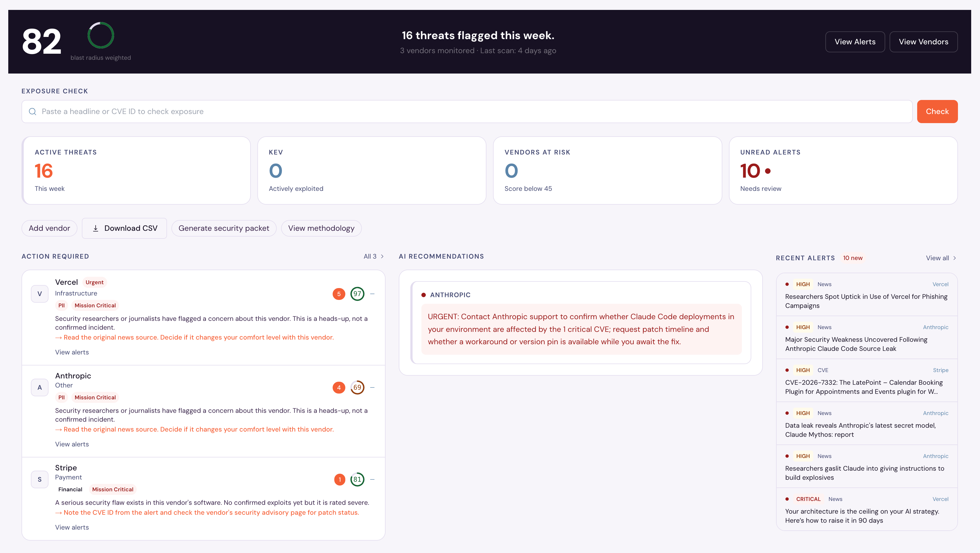
Task: Open CRITICAL alert about architecture and AI strategy
Action: [867, 509]
